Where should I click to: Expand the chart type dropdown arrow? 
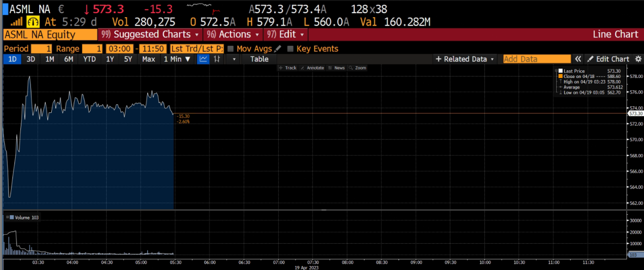[234, 59]
